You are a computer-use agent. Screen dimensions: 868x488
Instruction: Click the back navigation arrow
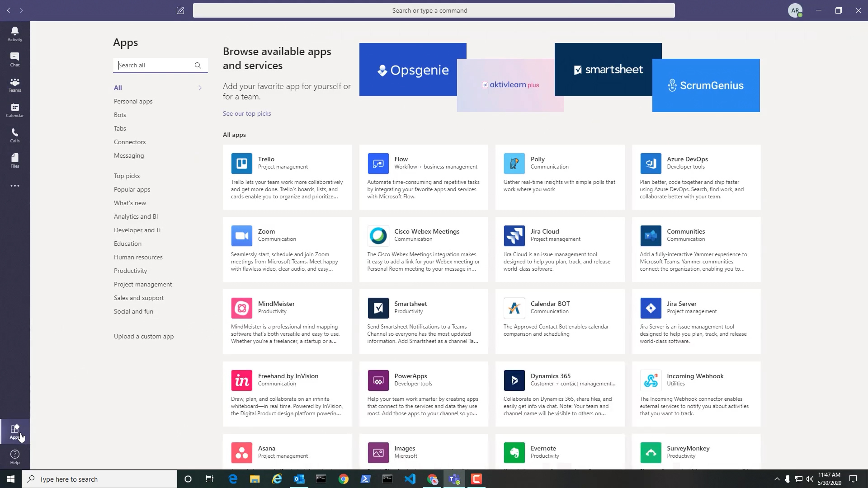pos(9,10)
